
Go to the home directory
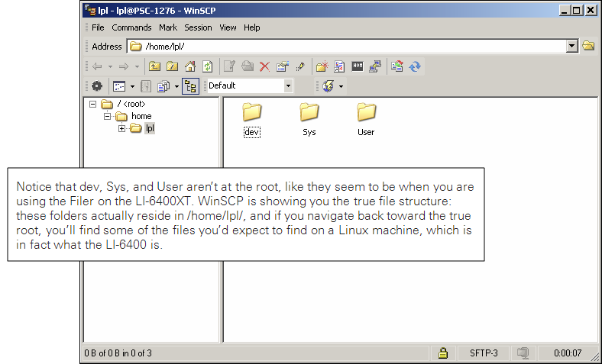pos(190,66)
